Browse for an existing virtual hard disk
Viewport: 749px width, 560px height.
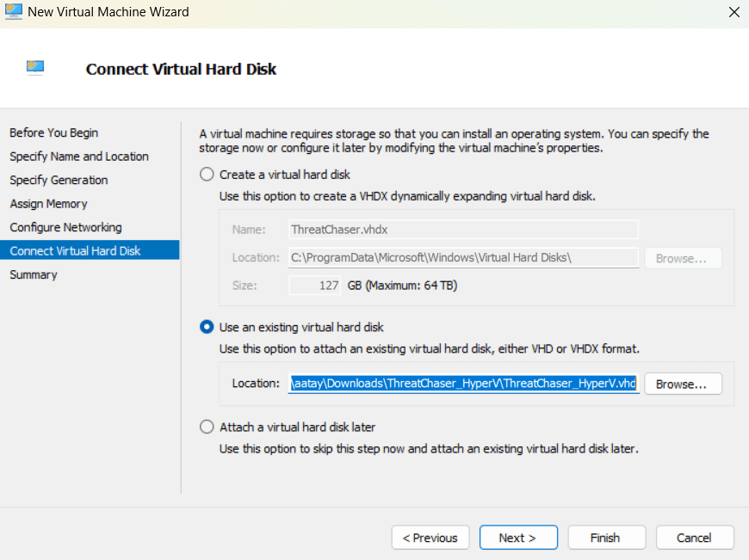[x=682, y=384]
